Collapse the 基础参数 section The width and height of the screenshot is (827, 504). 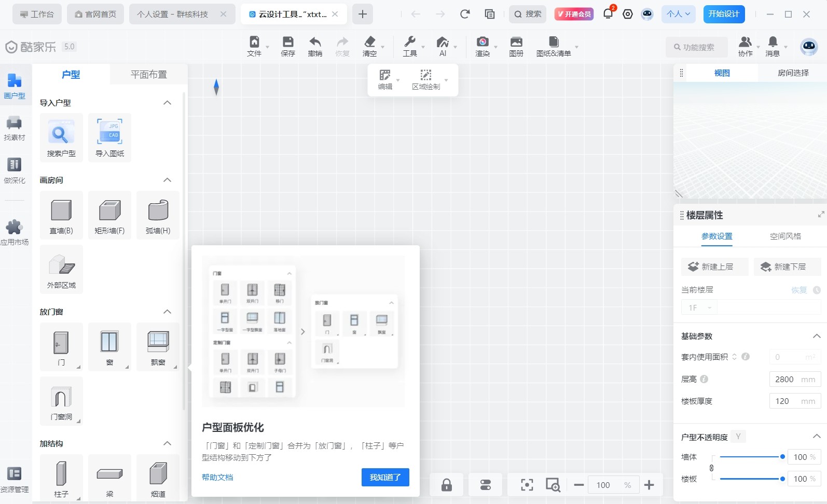pyautogui.click(x=816, y=336)
